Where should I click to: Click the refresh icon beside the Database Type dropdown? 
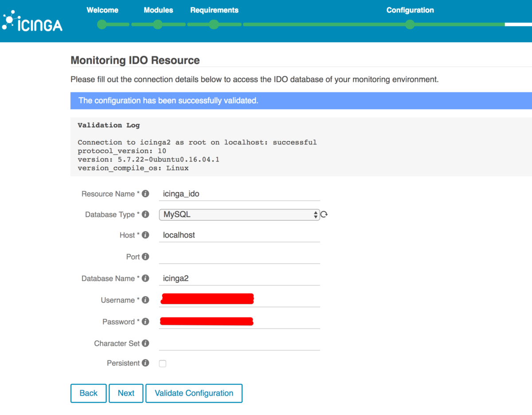[x=324, y=214]
